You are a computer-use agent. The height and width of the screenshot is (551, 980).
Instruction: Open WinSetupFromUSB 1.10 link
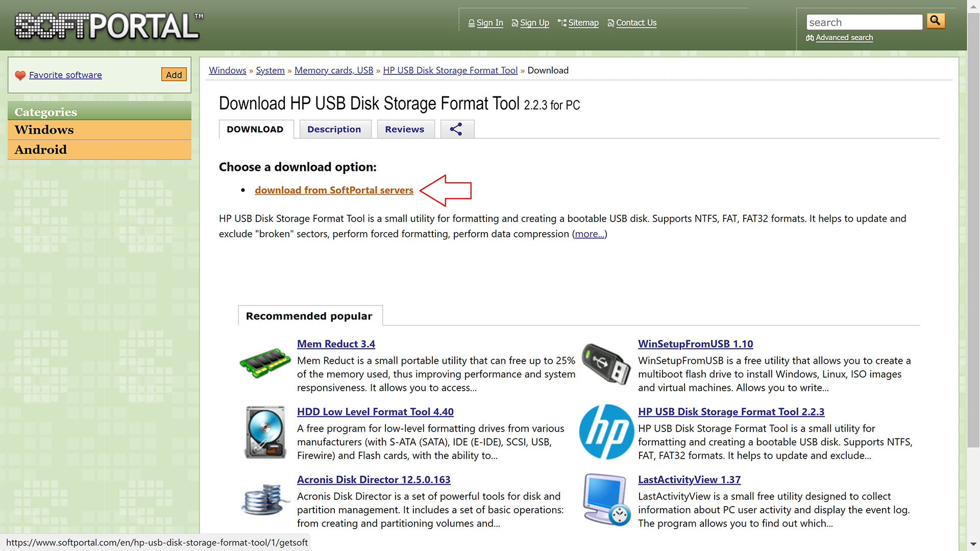695,344
